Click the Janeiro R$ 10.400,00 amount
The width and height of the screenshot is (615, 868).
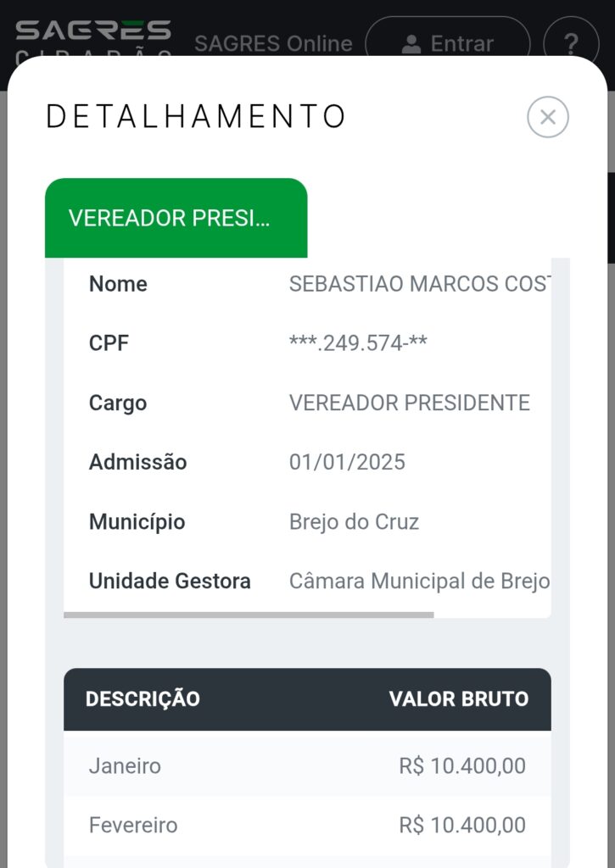(x=462, y=765)
